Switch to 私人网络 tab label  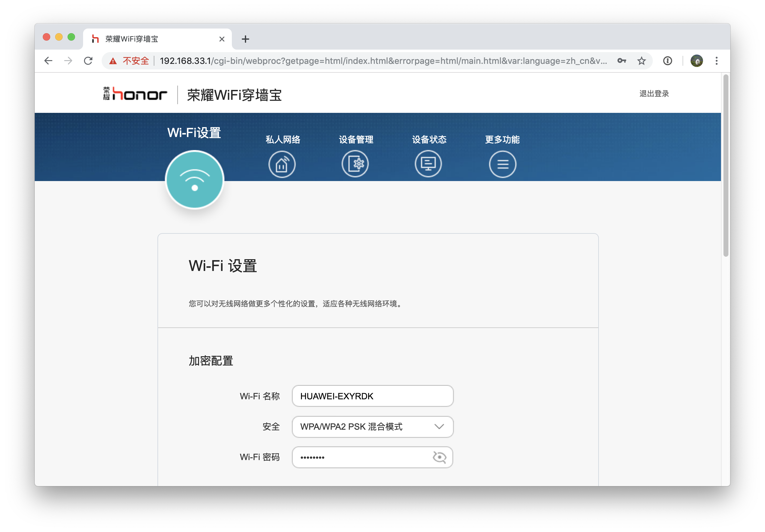(283, 139)
